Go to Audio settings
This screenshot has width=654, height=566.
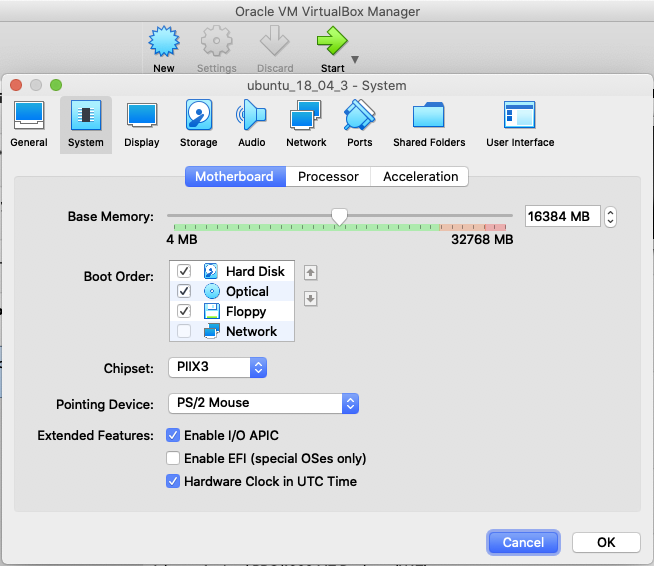[251, 123]
